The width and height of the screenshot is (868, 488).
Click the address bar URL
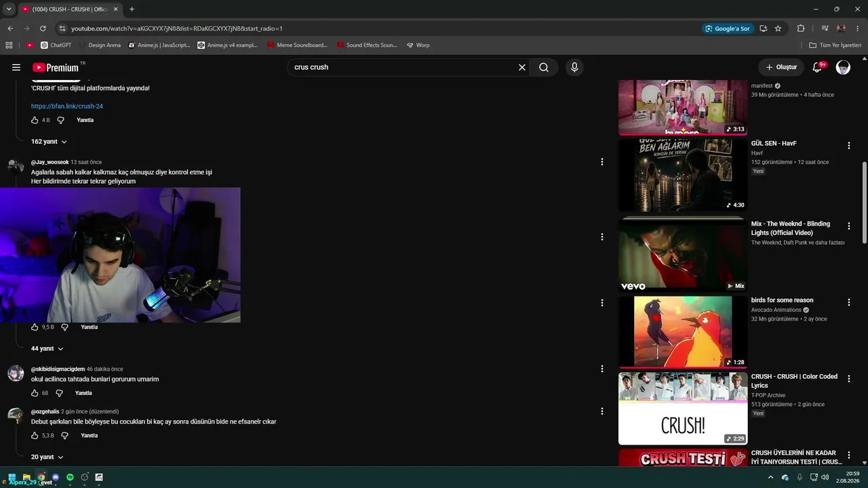pyautogui.click(x=177, y=28)
